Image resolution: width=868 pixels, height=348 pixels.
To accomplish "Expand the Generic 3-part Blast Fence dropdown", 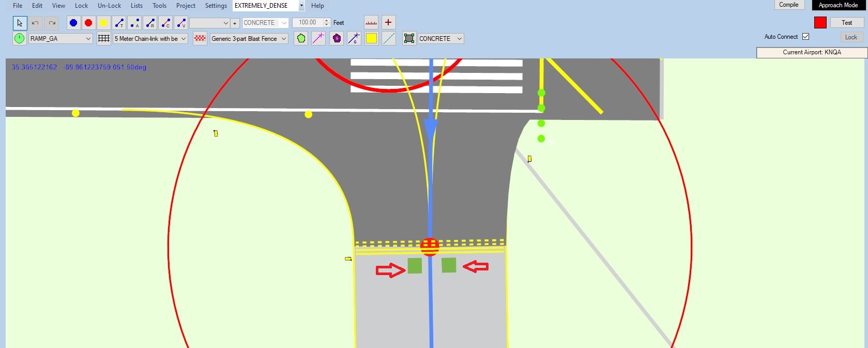I will click(249, 39).
